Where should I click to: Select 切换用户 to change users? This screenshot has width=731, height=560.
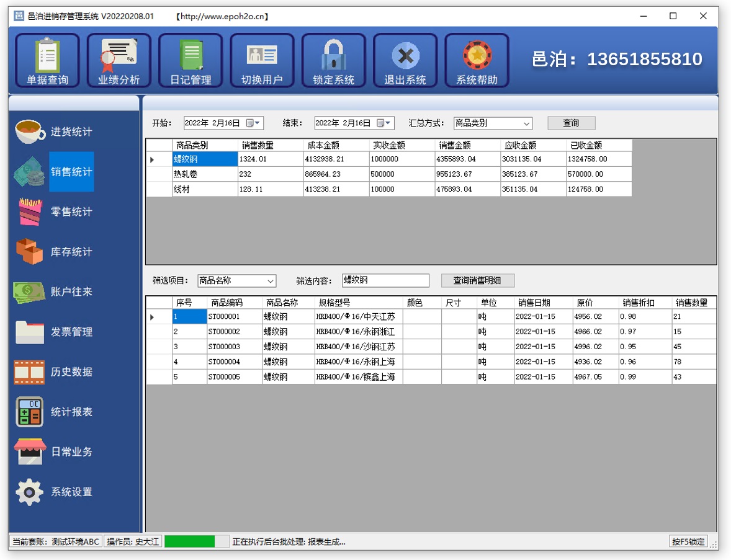(x=262, y=60)
